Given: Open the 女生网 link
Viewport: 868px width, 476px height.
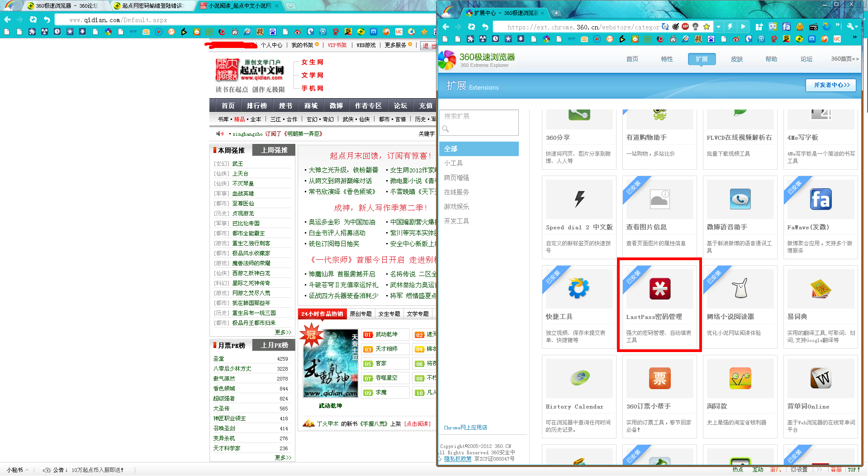Looking at the screenshot, I should pos(312,62).
